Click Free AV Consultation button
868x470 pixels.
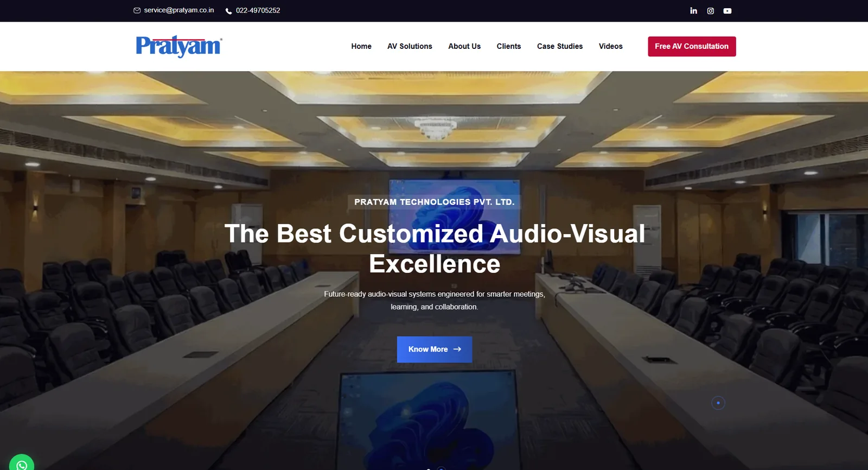692,46
